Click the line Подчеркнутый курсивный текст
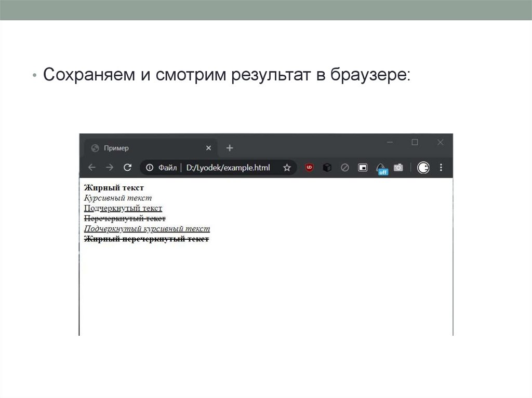The image size is (532, 398). tap(147, 228)
